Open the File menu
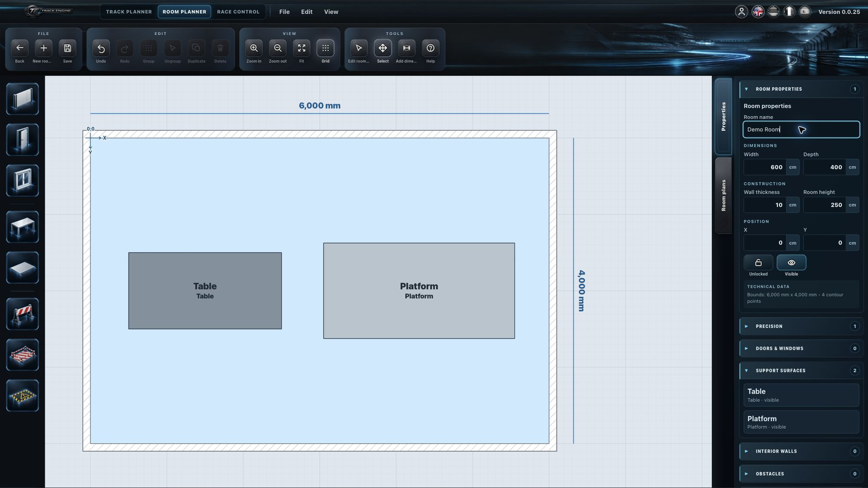Image resolution: width=868 pixels, height=488 pixels. click(x=284, y=12)
